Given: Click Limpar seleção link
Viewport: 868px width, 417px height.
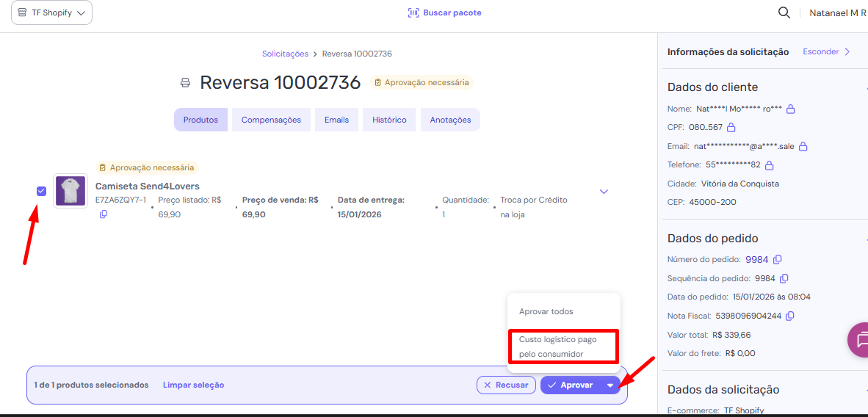Looking at the screenshot, I should click(x=193, y=385).
